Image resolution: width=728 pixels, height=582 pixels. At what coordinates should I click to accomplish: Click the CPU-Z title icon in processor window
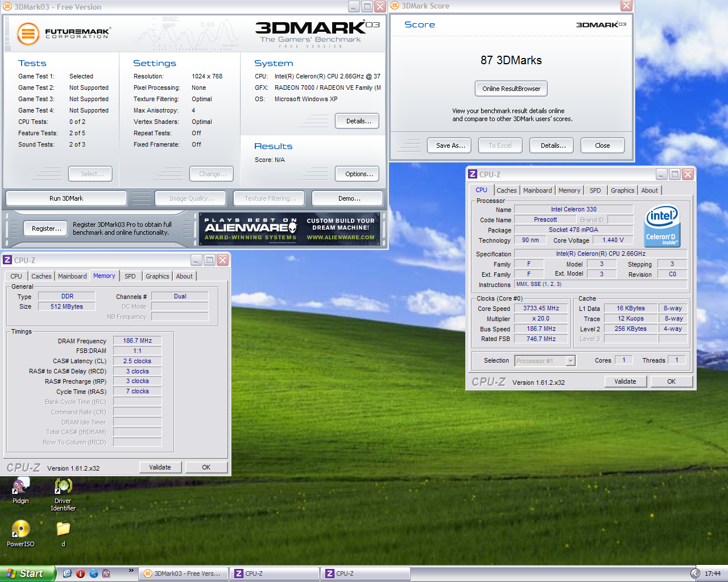(473, 174)
